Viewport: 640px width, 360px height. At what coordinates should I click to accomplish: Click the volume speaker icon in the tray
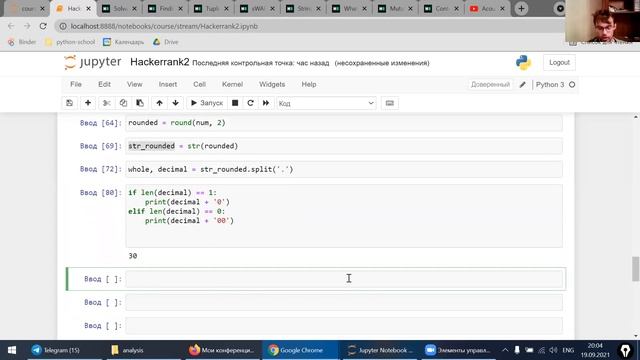point(553,350)
